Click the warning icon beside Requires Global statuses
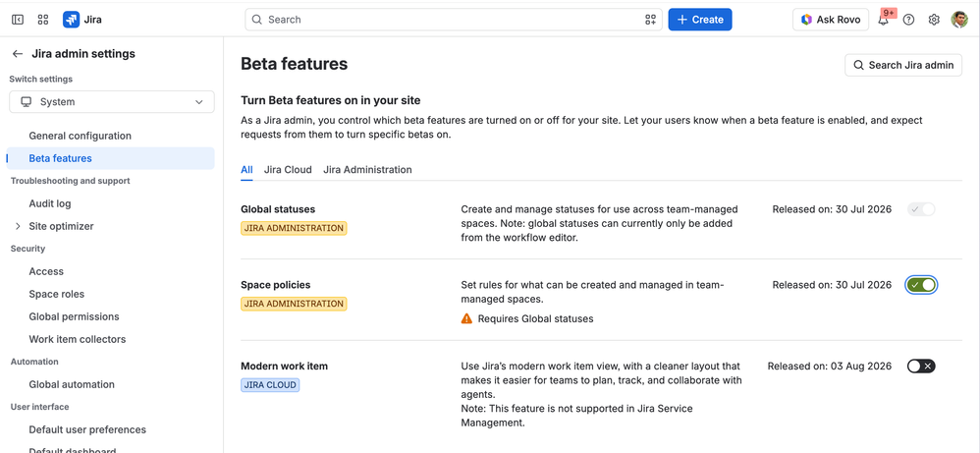This screenshot has width=980, height=453. click(466, 318)
